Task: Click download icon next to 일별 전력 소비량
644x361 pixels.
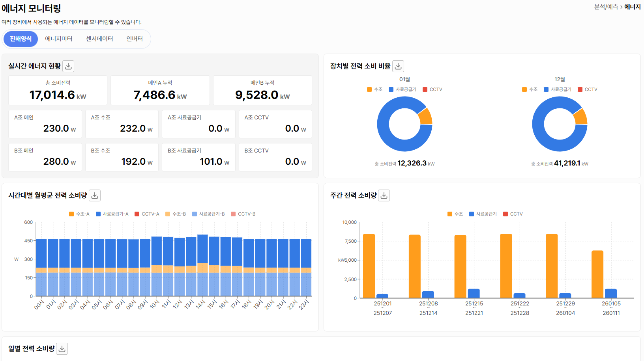Action: pos(62,349)
